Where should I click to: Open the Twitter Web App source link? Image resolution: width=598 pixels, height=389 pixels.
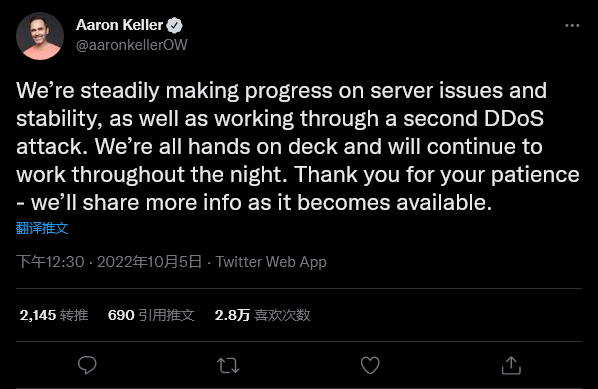271,262
